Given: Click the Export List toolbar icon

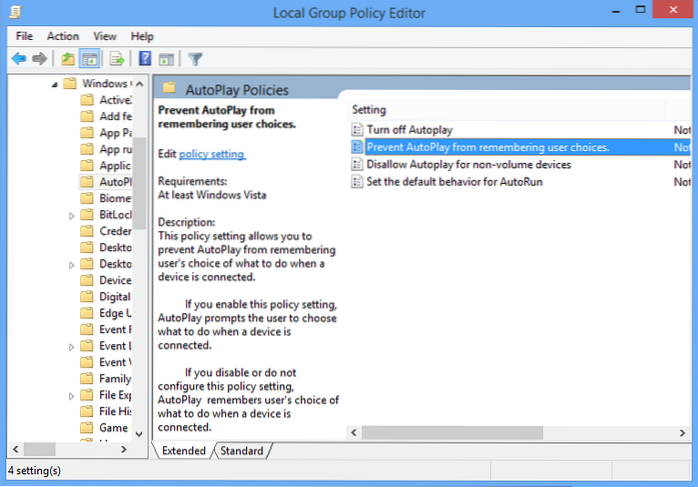Looking at the screenshot, I should click(116, 58).
